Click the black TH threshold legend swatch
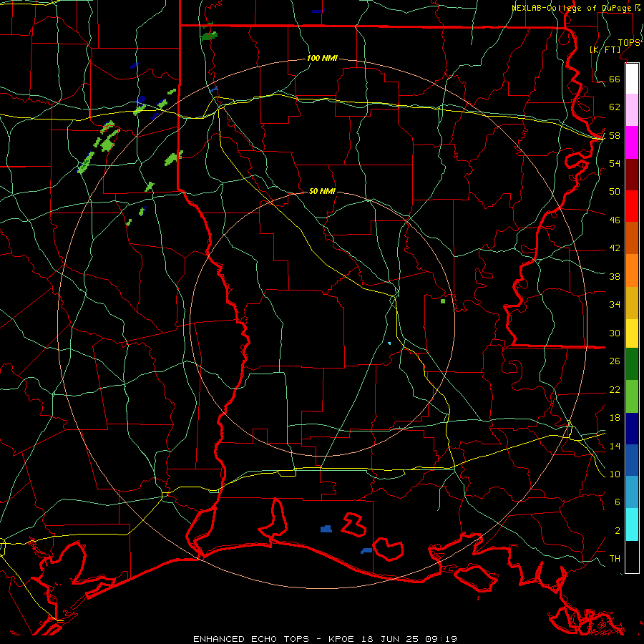 pyautogui.click(x=632, y=557)
